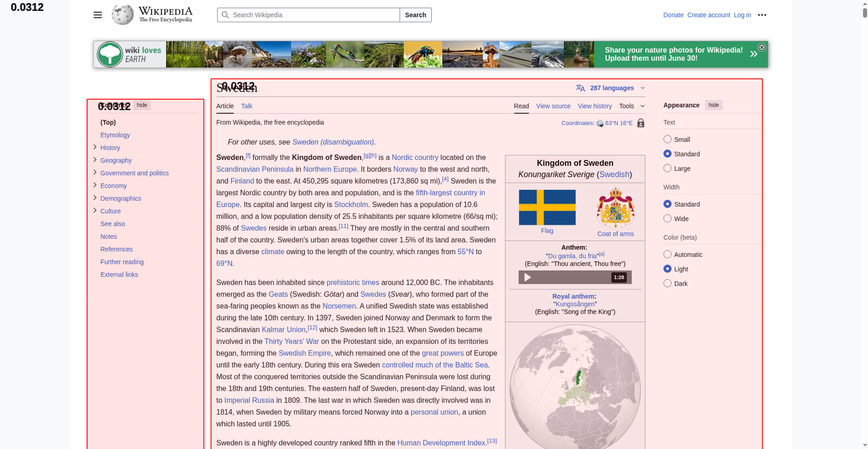Click the Search button
Screen dimensions: 868x449
click(x=415, y=15)
